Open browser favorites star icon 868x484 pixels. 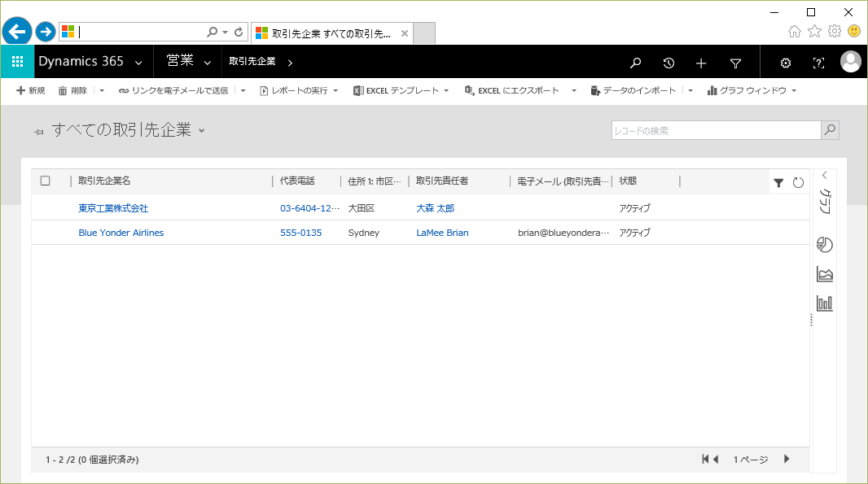point(814,32)
